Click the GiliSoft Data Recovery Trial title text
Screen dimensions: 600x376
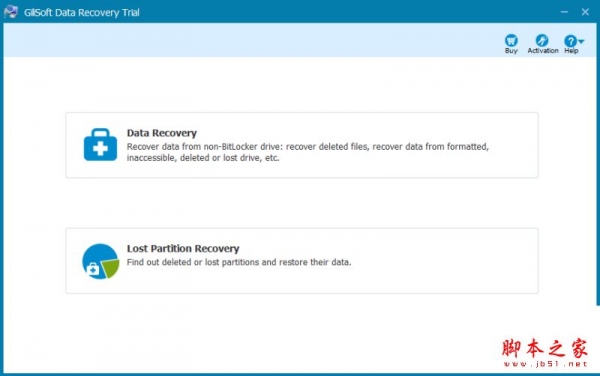[82, 13]
